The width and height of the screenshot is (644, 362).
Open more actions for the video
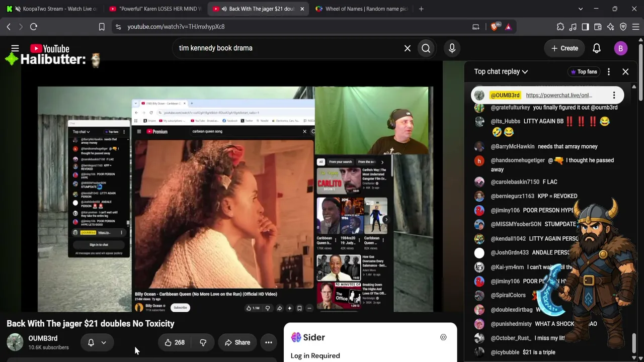(269, 342)
